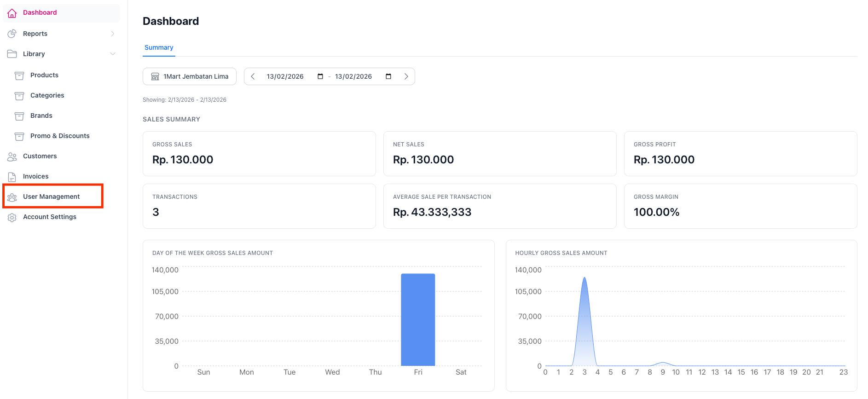Select the Brands menu item
The height and width of the screenshot is (399, 868).
click(x=41, y=116)
